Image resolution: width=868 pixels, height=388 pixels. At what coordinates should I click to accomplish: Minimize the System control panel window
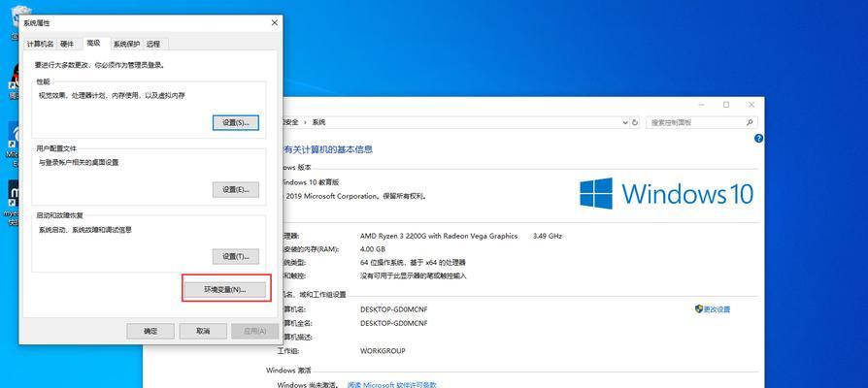(x=701, y=105)
